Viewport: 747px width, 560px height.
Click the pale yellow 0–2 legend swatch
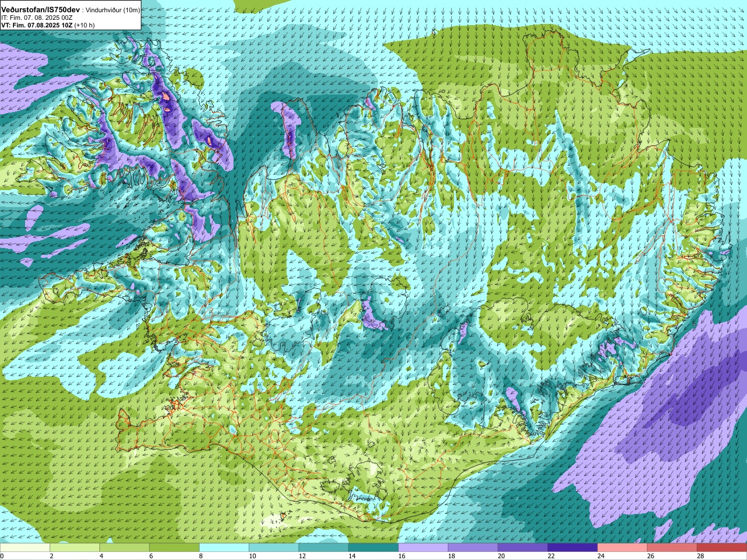(25, 548)
